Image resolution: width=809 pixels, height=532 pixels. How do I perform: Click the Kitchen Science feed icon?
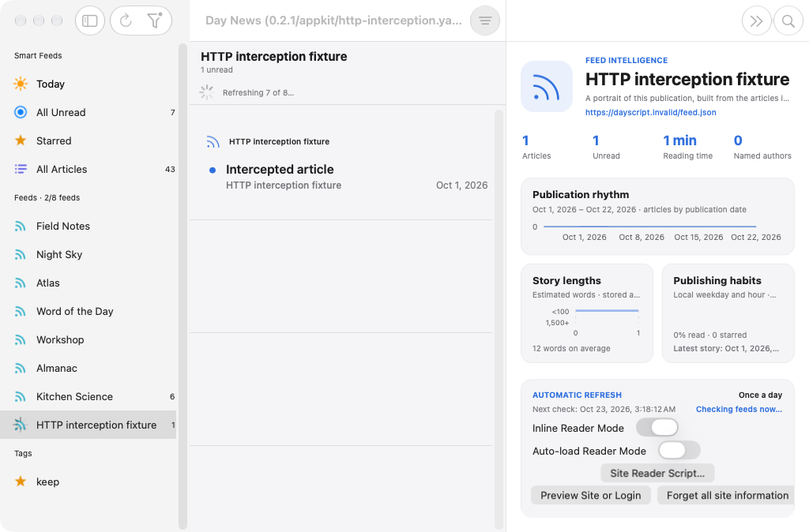20,396
